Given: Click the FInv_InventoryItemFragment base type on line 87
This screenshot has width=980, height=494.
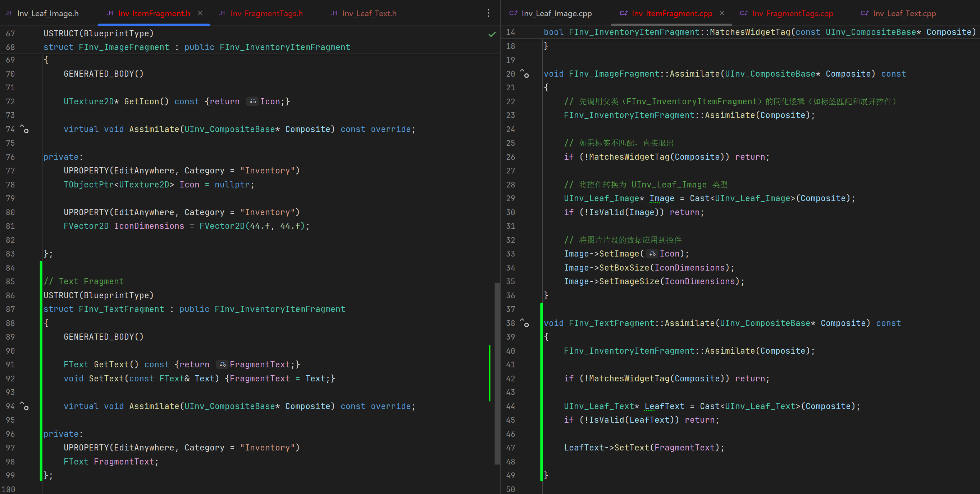Looking at the screenshot, I should 280,309.
